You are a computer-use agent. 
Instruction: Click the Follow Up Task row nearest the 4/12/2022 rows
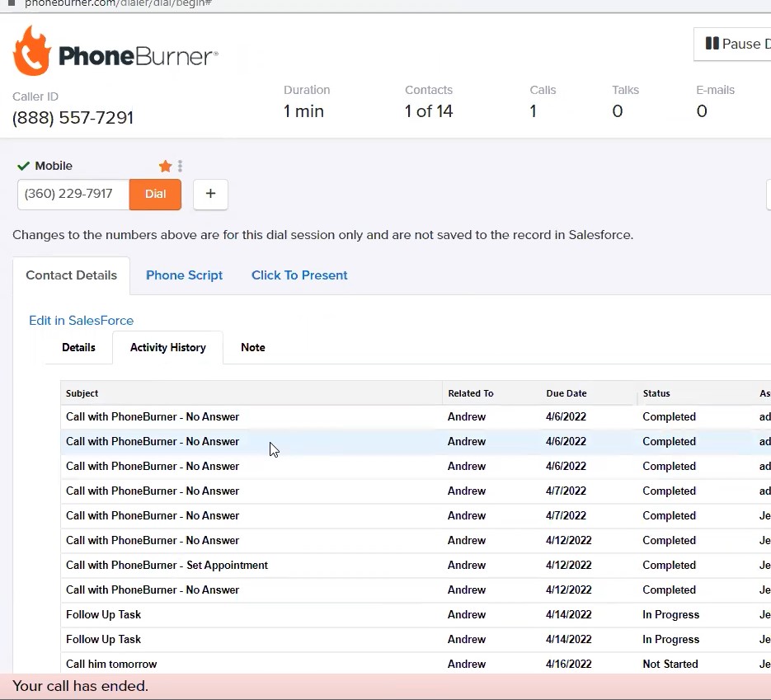pos(416,615)
